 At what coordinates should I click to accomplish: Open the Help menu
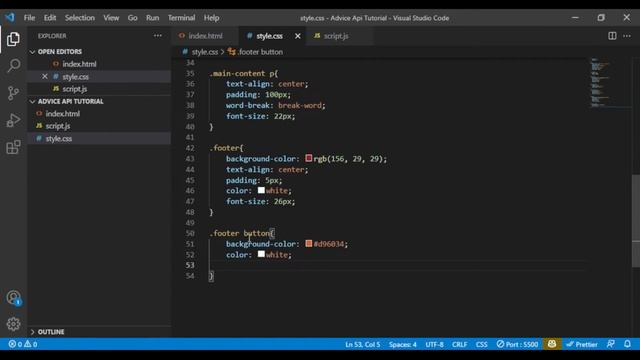[211, 18]
